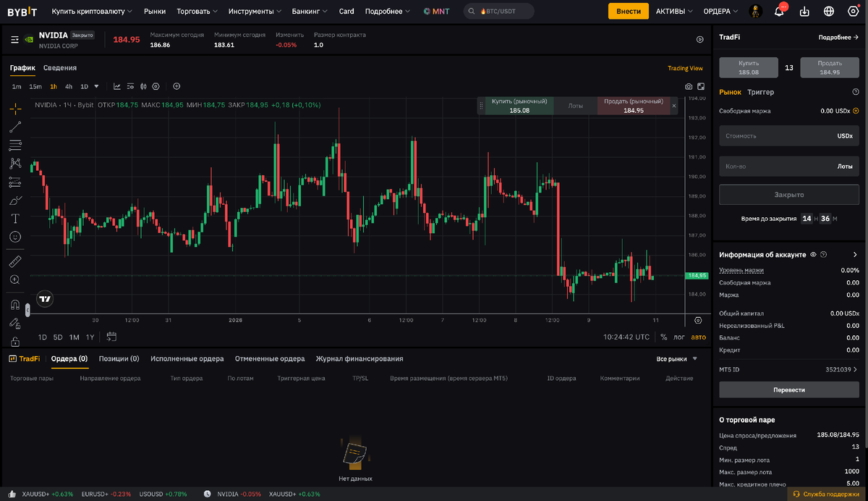Open the Служба поддержки support button

(x=827, y=494)
